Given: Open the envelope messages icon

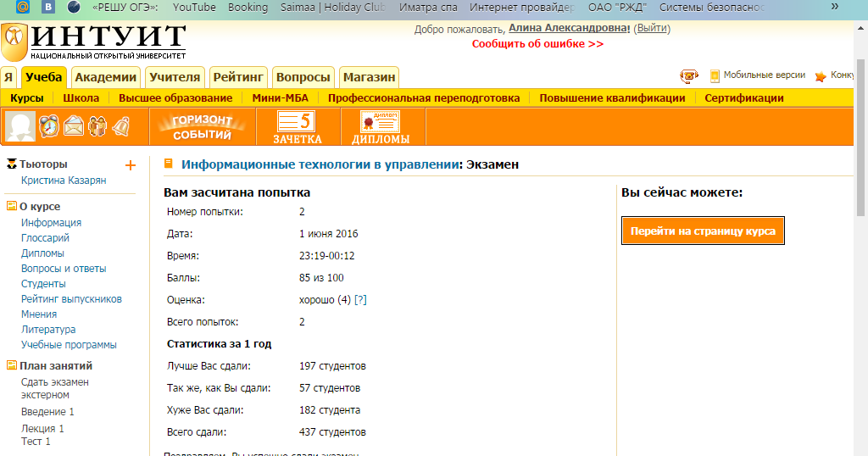Looking at the screenshot, I should 73,127.
